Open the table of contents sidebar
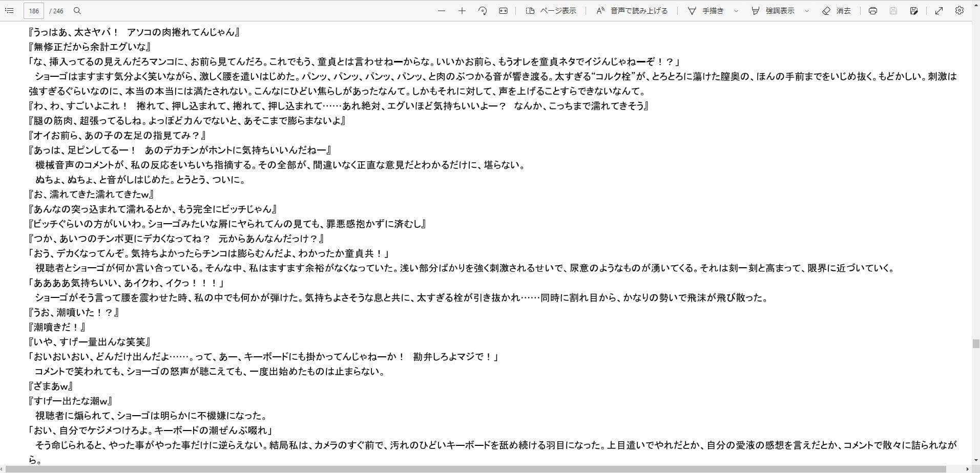The image size is (980, 473). pyautogui.click(x=9, y=10)
